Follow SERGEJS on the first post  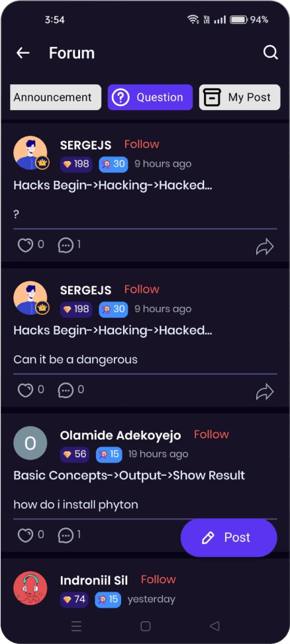pos(142,144)
